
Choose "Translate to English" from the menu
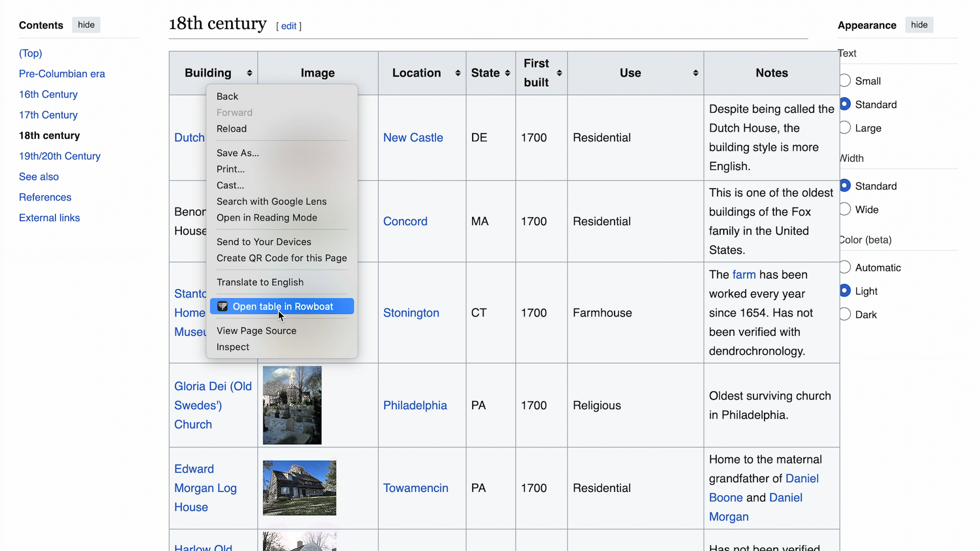pos(260,282)
